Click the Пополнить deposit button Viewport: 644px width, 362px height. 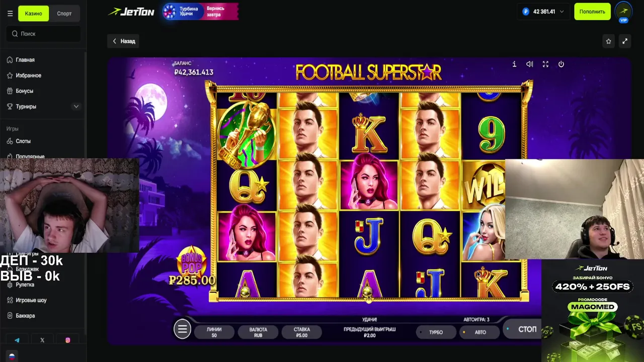point(592,12)
